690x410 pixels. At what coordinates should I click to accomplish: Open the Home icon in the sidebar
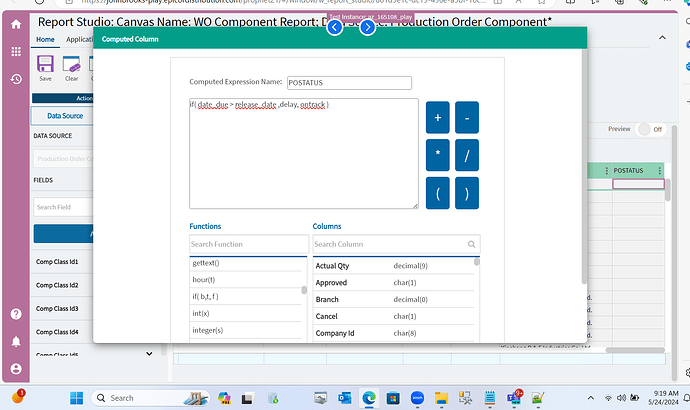(x=16, y=24)
